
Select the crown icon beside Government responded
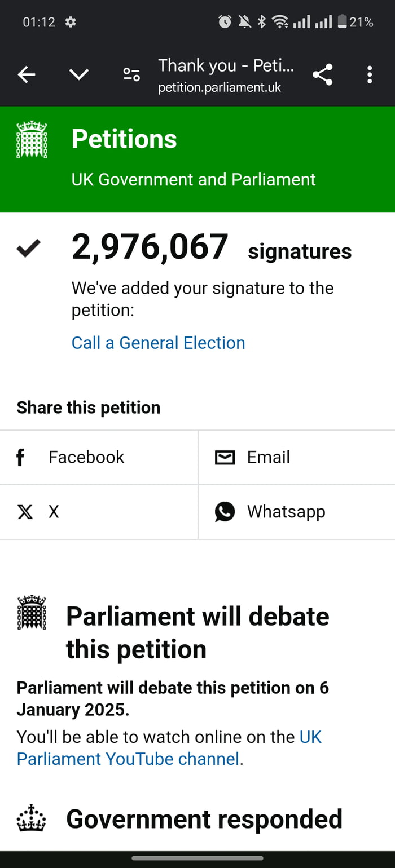[31, 819]
